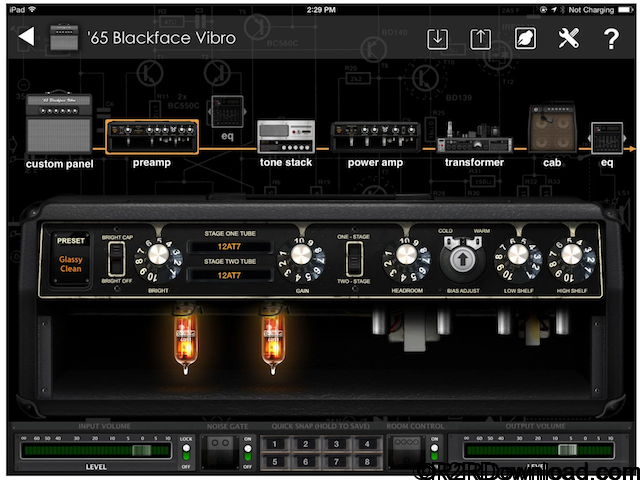The image size is (640, 480).
Task: Select the transformer module
Action: pos(474,138)
